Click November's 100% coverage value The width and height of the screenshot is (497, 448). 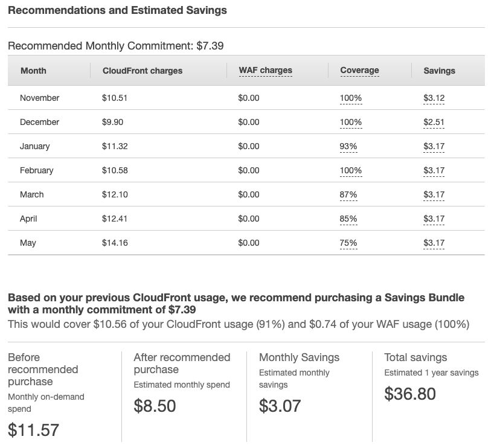[x=351, y=98]
